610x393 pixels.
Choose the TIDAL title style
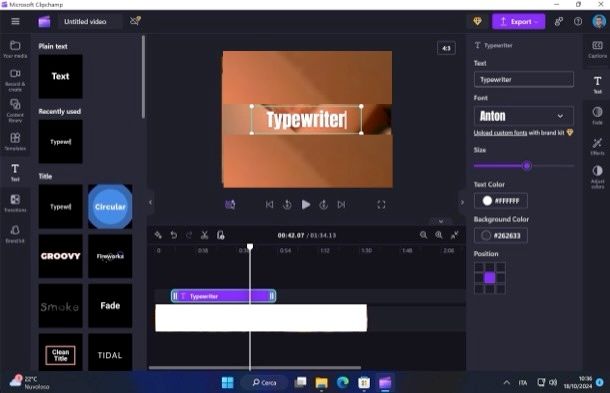(x=110, y=353)
